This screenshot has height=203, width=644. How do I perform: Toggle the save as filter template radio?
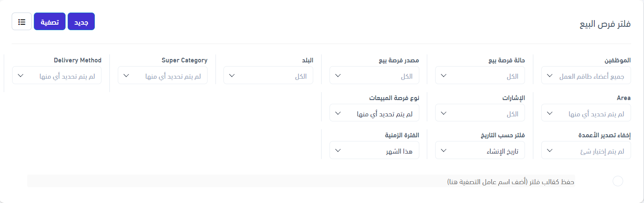point(618,181)
